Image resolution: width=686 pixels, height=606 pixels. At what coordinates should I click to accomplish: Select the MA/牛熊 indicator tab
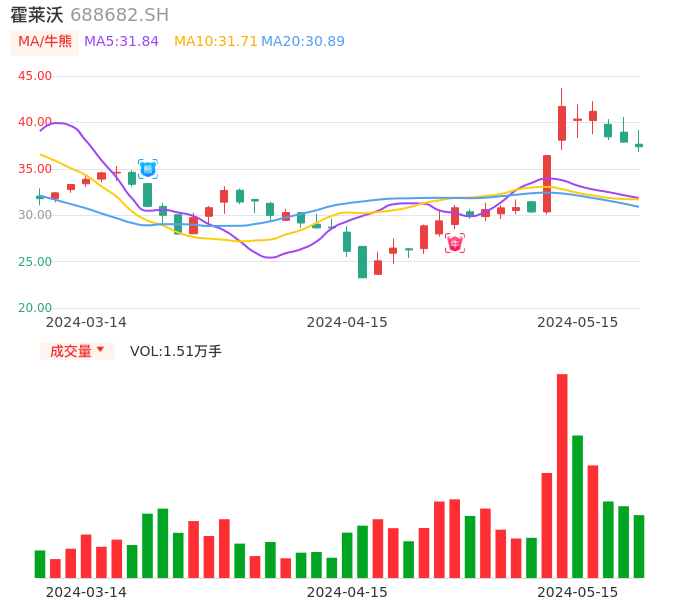tap(44, 42)
